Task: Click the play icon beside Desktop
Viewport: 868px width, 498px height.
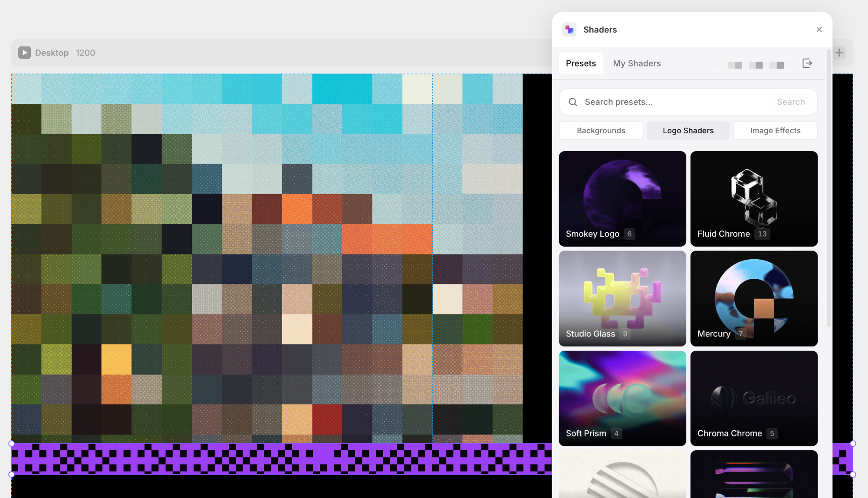Action: [x=24, y=53]
